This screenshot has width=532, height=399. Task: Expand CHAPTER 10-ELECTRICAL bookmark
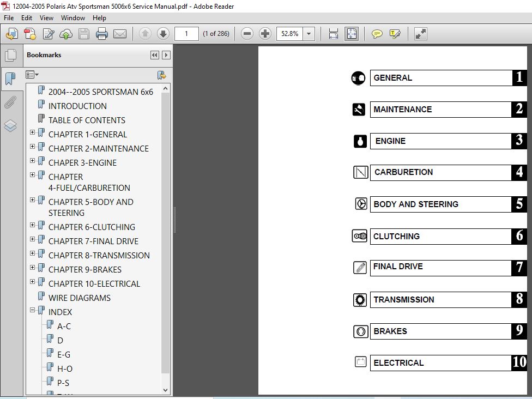pos(32,282)
